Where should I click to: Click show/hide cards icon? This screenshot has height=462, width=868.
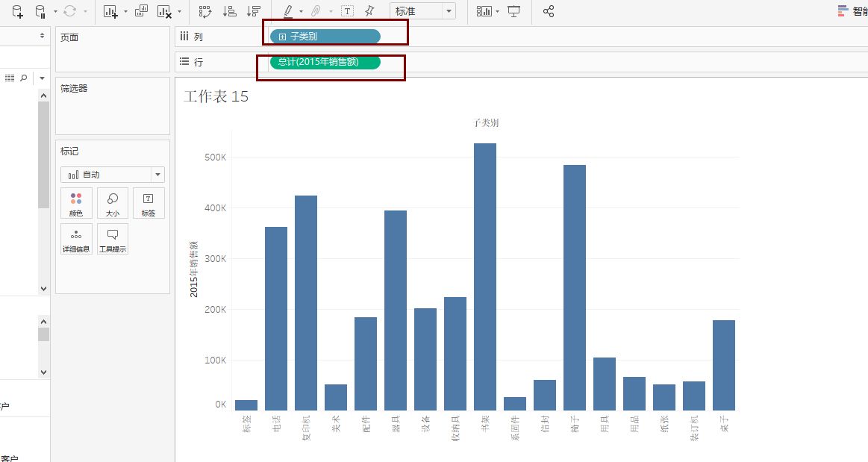[484, 11]
